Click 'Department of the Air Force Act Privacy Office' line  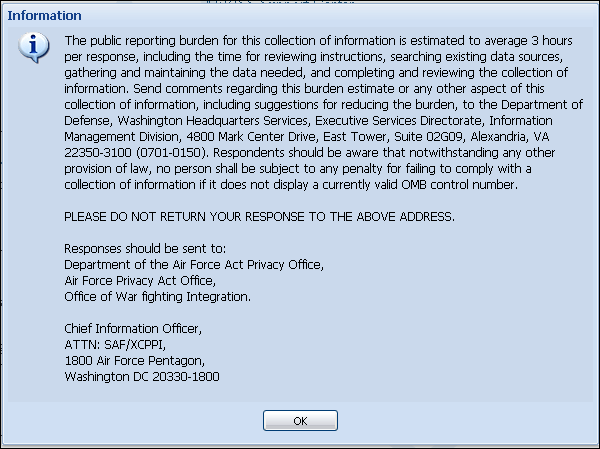[x=194, y=265]
